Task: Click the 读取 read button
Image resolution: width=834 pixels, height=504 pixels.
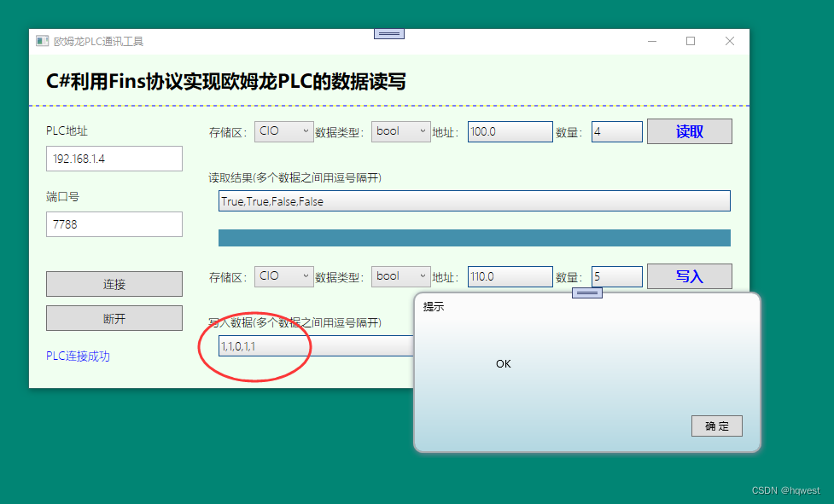Action: [690, 131]
